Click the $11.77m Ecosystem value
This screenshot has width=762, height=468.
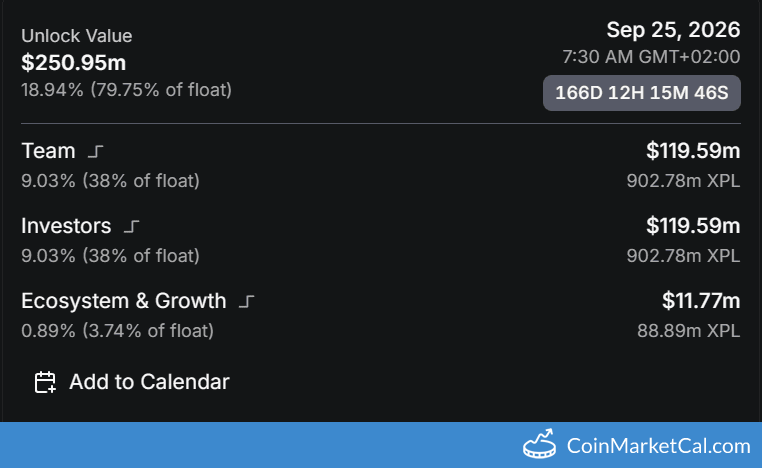pos(701,300)
